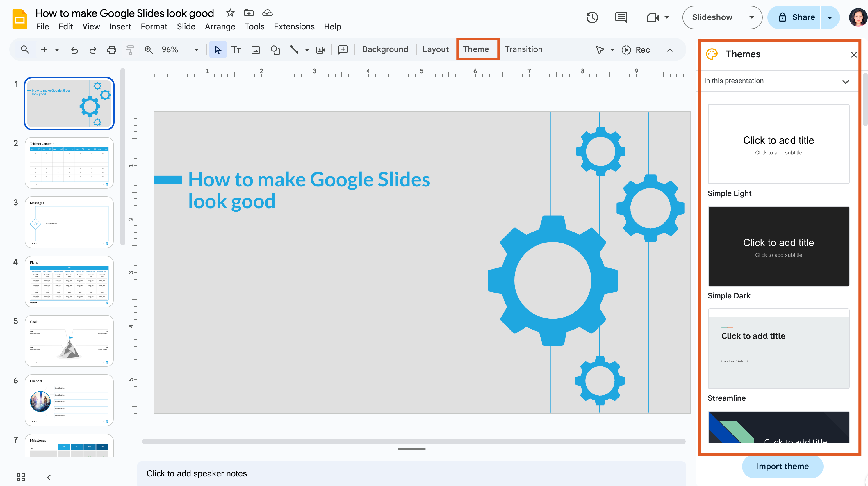Open the Insert menu
Screen dimensions: 868x486
pyautogui.click(x=120, y=26)
